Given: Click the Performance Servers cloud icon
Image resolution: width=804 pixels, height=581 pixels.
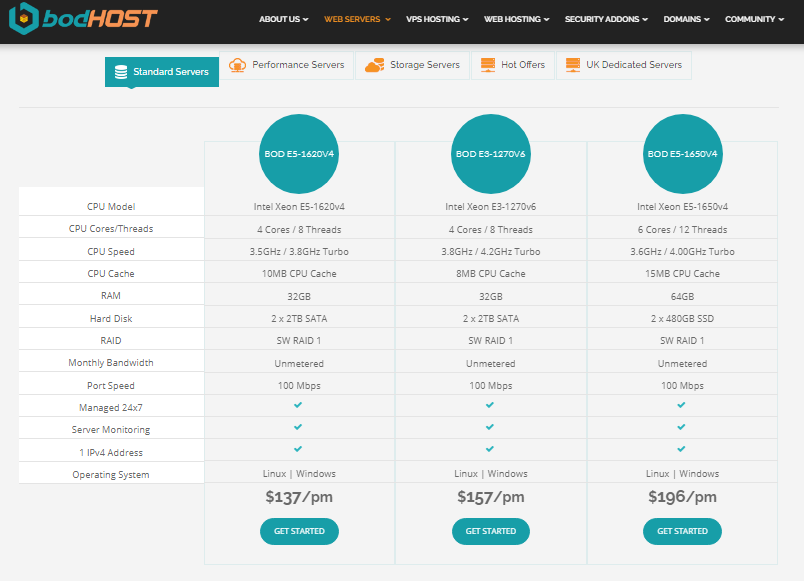Looking at the screenshot, I should [237, 65].
